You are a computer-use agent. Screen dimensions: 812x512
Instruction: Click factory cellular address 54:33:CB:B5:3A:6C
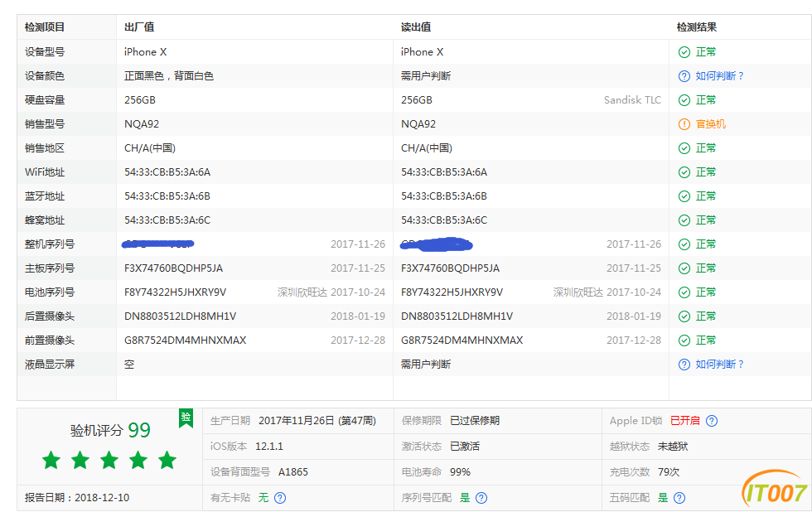[167, 220]
